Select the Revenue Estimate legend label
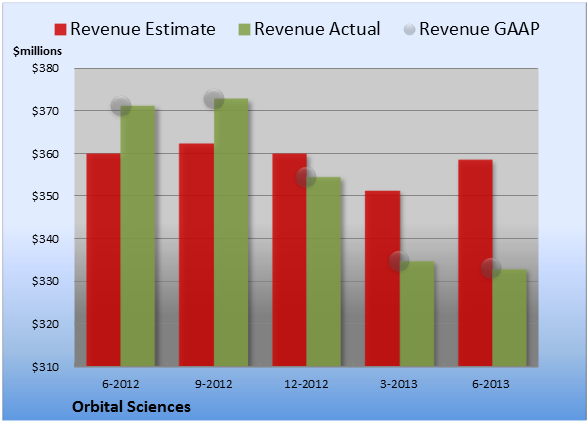 click(143, 29)
